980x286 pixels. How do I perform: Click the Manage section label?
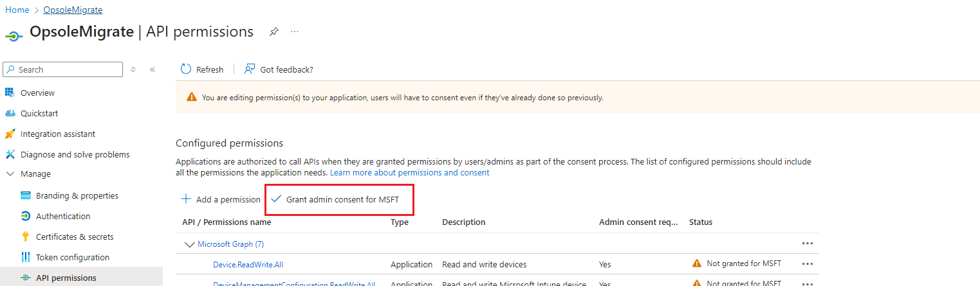click(35, 174)
